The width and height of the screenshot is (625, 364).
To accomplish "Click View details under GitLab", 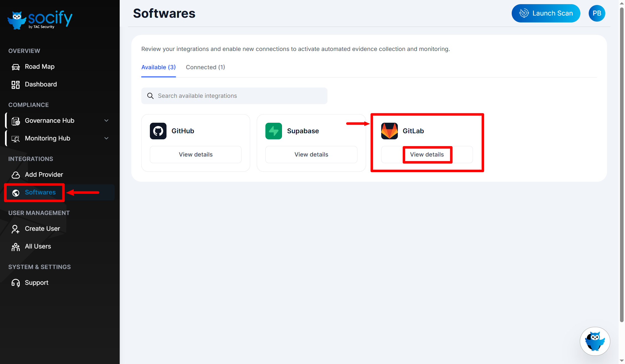I will pos(427,155).
